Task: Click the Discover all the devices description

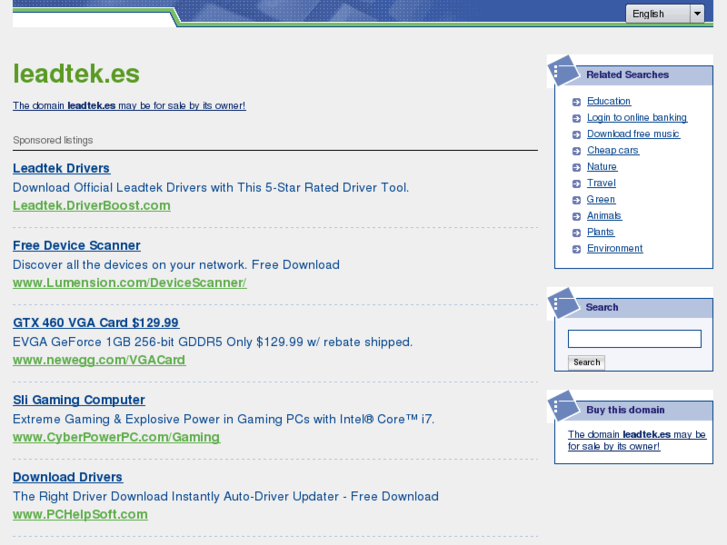Action: click(176, 265)
